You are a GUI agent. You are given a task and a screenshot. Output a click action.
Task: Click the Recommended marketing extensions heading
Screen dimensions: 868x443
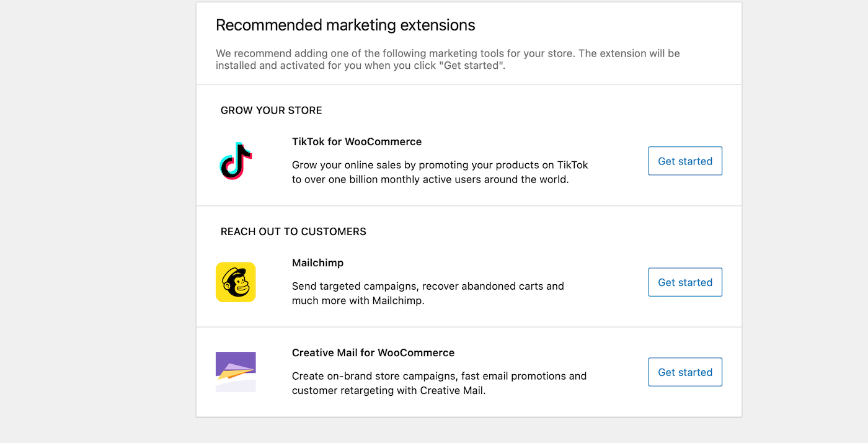pos(345,25)
